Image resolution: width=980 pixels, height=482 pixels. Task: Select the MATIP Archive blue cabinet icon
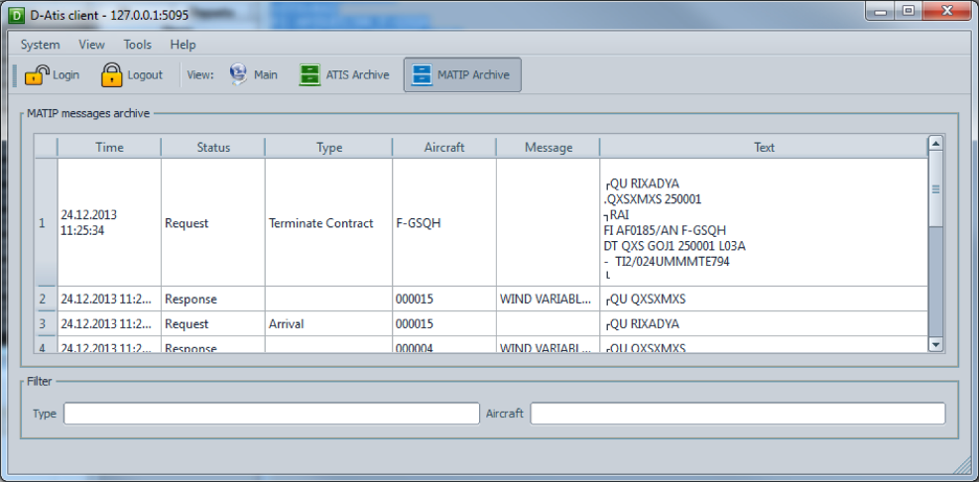(x=422, y=74)
